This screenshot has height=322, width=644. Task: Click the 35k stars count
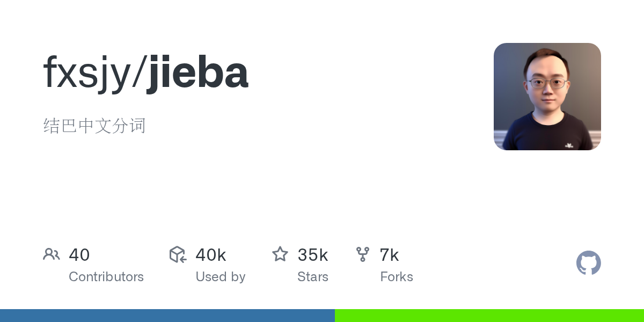point(313,255)
